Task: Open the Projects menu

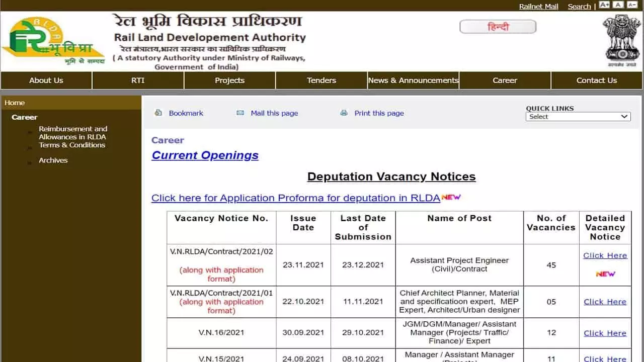Action: (x=229, y=80)
